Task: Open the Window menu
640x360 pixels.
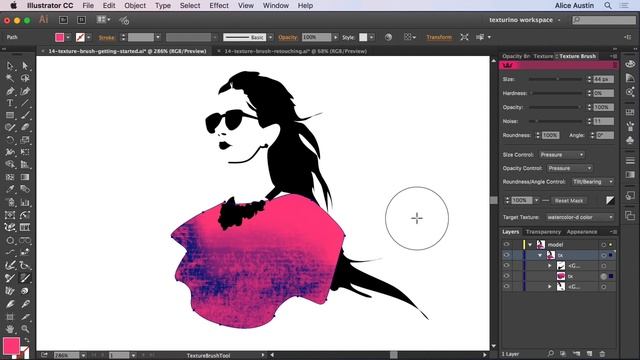Action: (276, 6)
